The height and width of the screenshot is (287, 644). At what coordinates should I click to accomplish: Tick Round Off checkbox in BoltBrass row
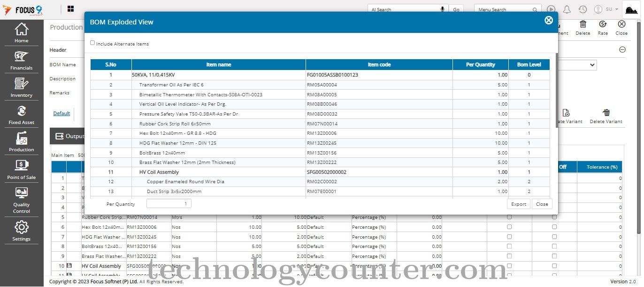[554, 246]
